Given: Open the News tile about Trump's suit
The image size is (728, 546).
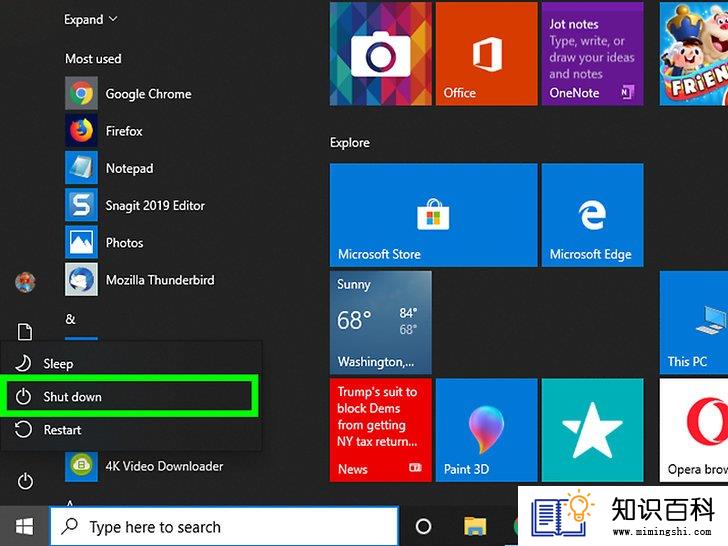Looking at the screenshot, I should pyautogui.click(x=380, y=430).
